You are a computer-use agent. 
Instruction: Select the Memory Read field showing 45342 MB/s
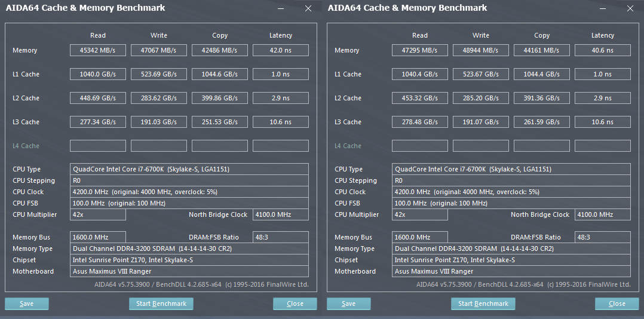(x=98, y=50)
